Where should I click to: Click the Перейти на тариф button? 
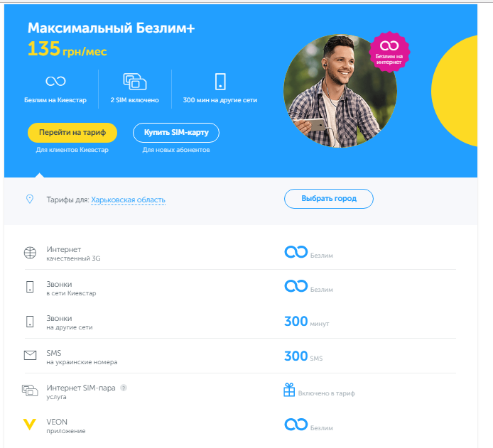pos(72,133)
